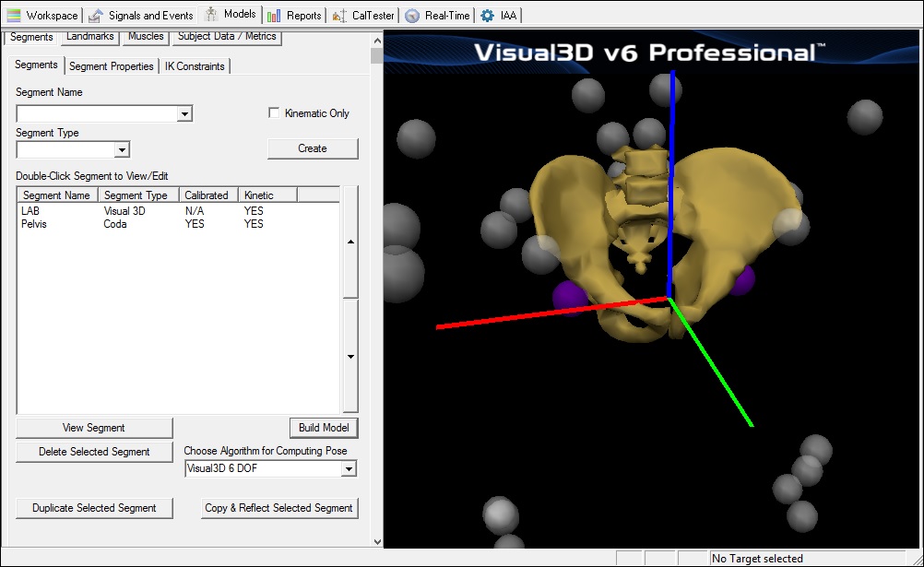Open the pose algorithm dropdown
Screen dimensions: 924x567
coord(348,469)
